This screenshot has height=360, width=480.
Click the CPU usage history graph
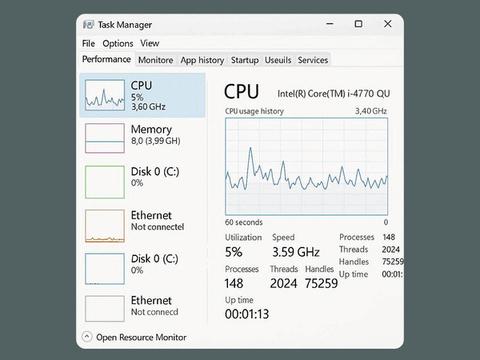306,166
